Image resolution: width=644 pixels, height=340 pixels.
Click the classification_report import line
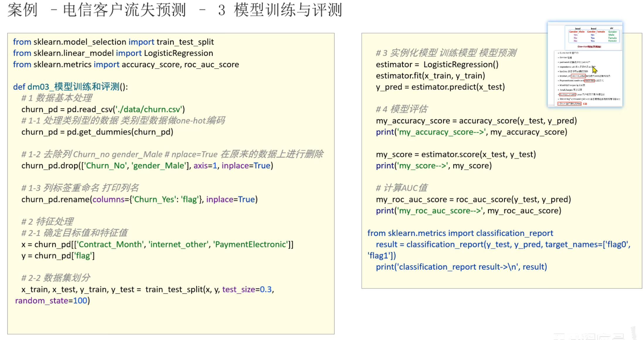(x=460, y=233)
